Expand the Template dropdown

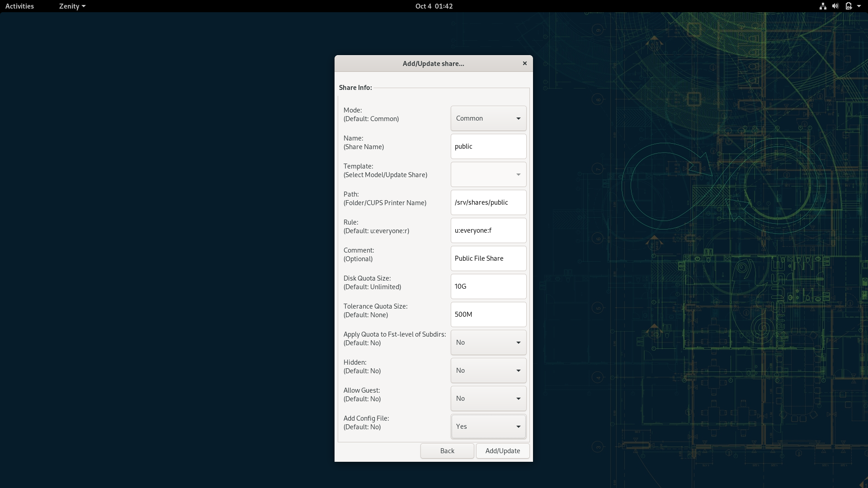coord(488,174)
